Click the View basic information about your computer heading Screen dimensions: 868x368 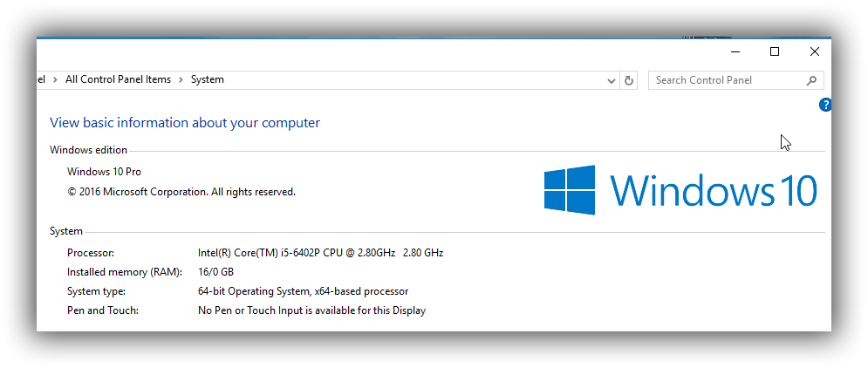(x=185, y=123)
